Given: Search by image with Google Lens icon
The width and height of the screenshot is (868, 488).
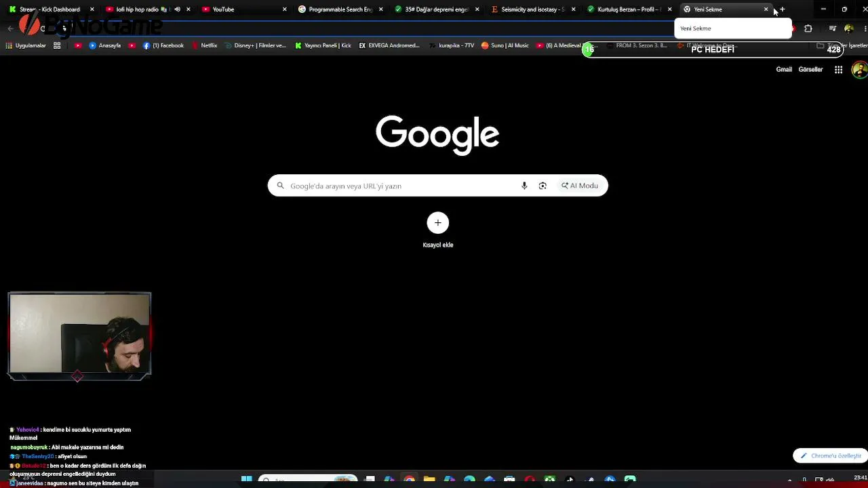Looking at the screenshot, I should (542, 186).
